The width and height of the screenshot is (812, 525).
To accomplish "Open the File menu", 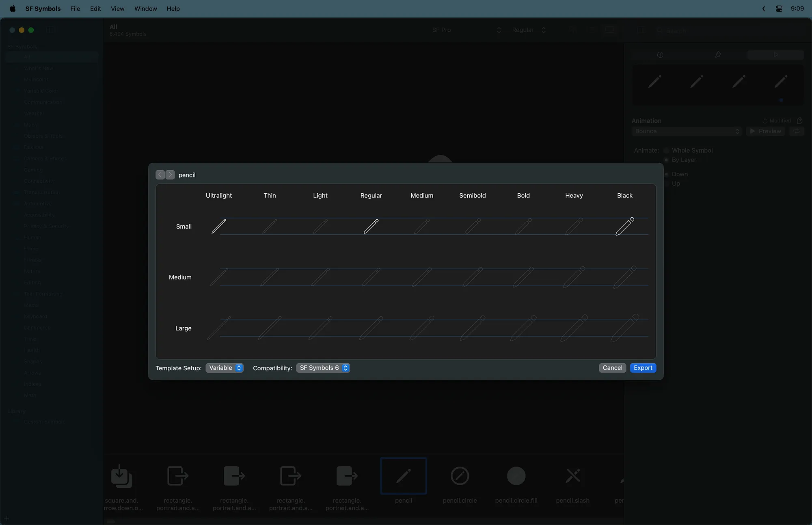I will coord(75,9).
